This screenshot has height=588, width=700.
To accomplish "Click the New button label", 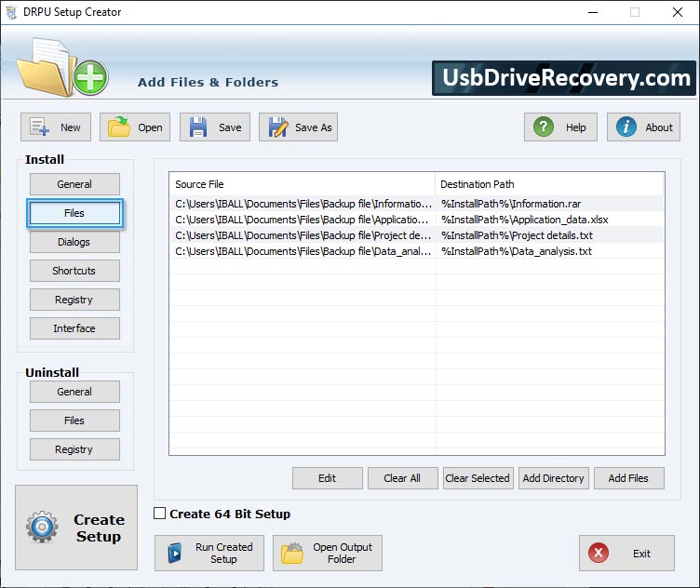I will 71,127.
